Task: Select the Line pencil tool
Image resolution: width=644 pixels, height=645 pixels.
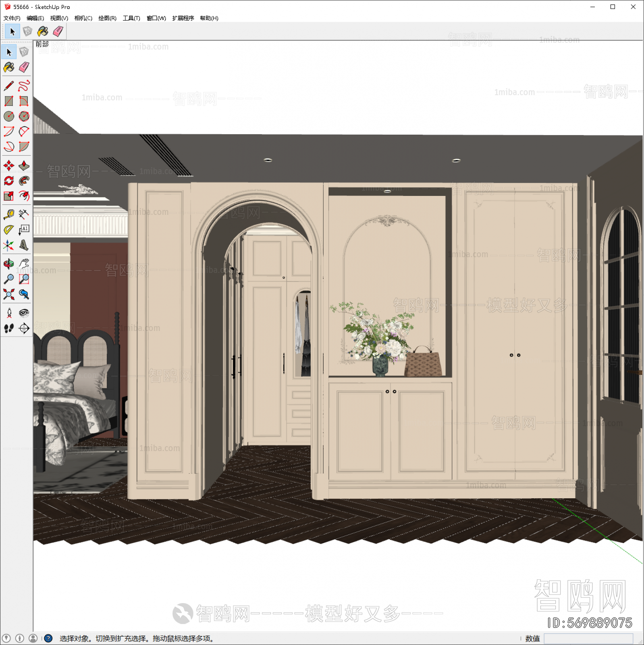Action: click(x=9, y=86)
